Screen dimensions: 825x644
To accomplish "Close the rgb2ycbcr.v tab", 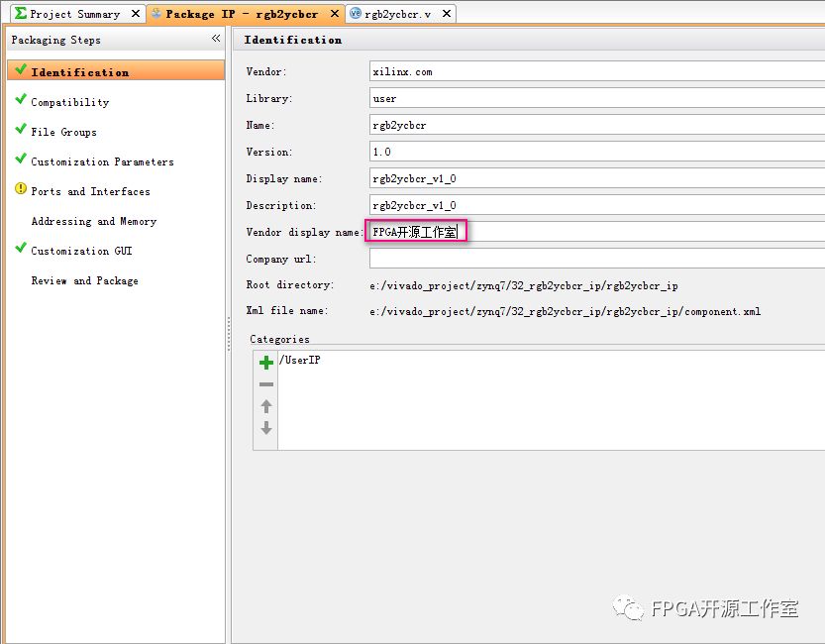I will tap(447, 14).
